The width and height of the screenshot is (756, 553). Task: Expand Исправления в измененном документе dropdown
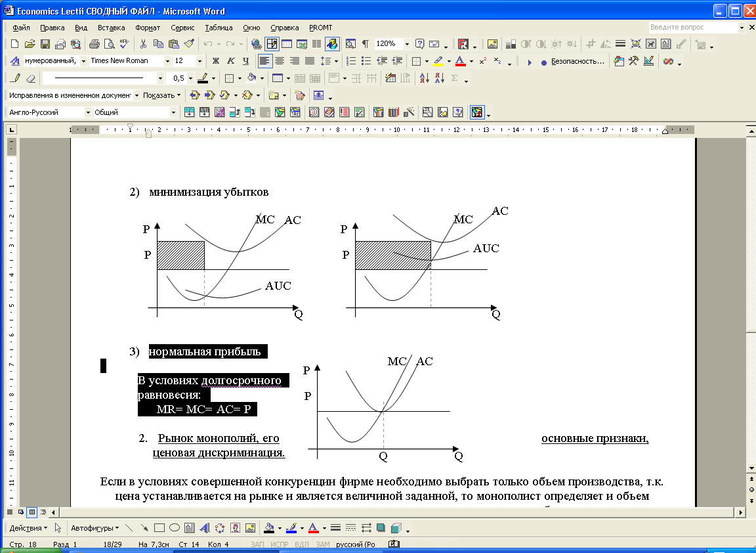(136, 95)
